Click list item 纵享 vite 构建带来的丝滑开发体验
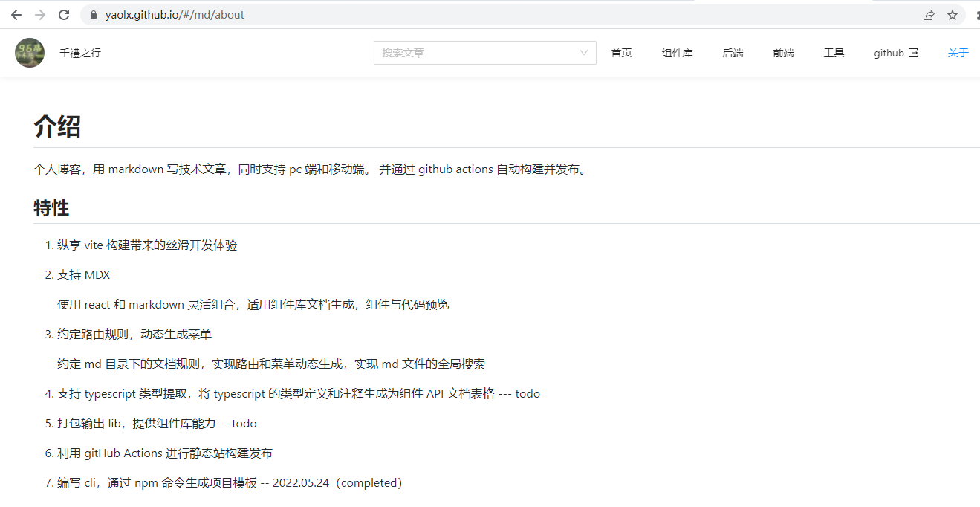The height and width of the screenshot is (507, 980). coord(147,245)
